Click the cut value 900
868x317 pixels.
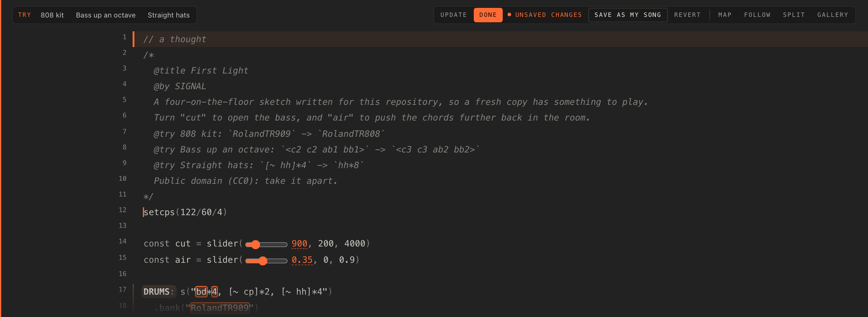point(299,243)
